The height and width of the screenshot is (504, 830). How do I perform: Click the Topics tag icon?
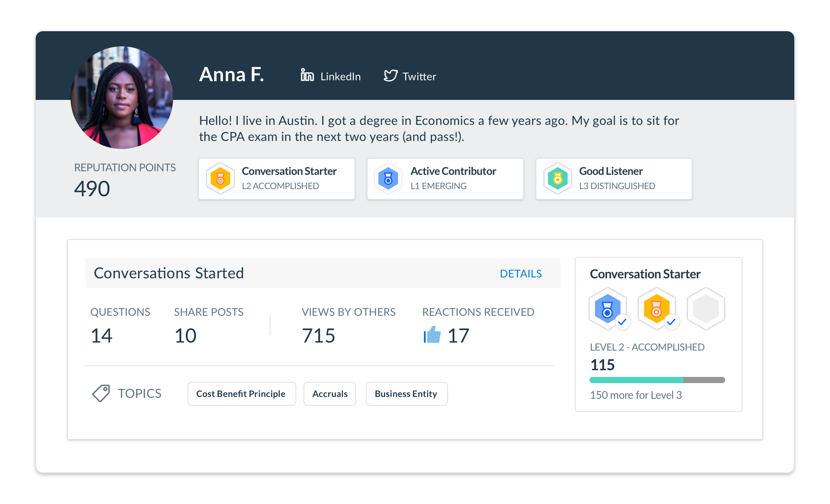101,393
